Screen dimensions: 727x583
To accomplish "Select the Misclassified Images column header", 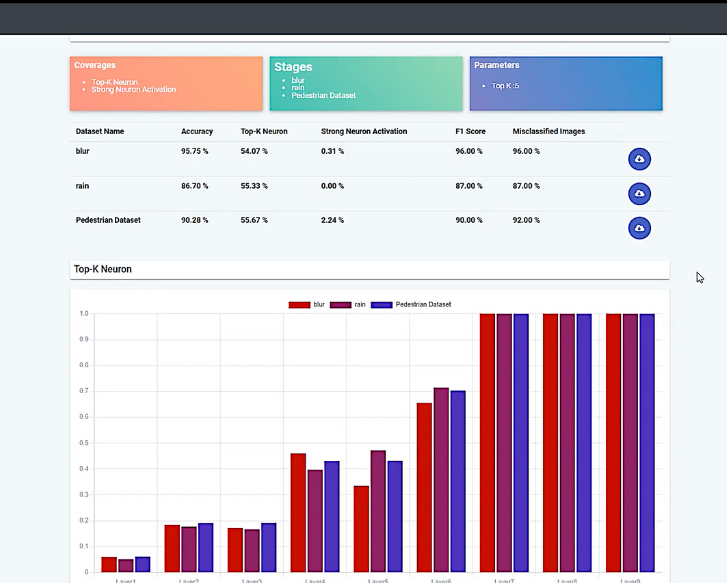I will (x=549, y=131).
